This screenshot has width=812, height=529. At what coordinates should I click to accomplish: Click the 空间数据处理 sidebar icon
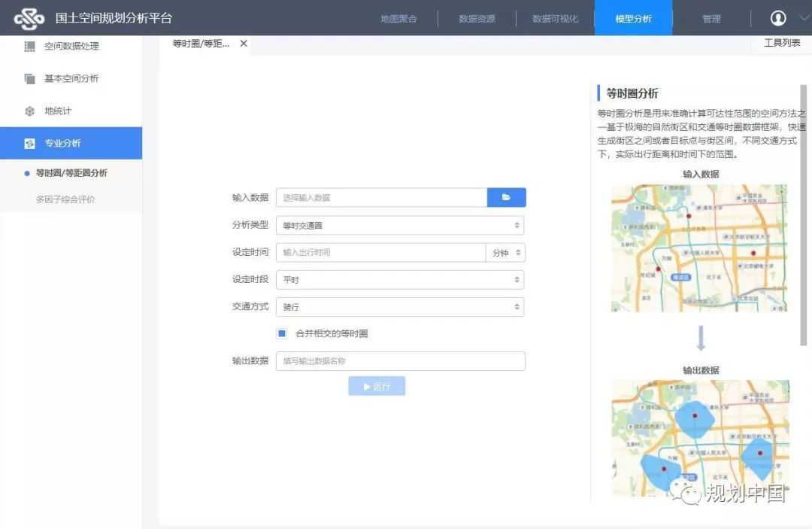click(30, 47)
